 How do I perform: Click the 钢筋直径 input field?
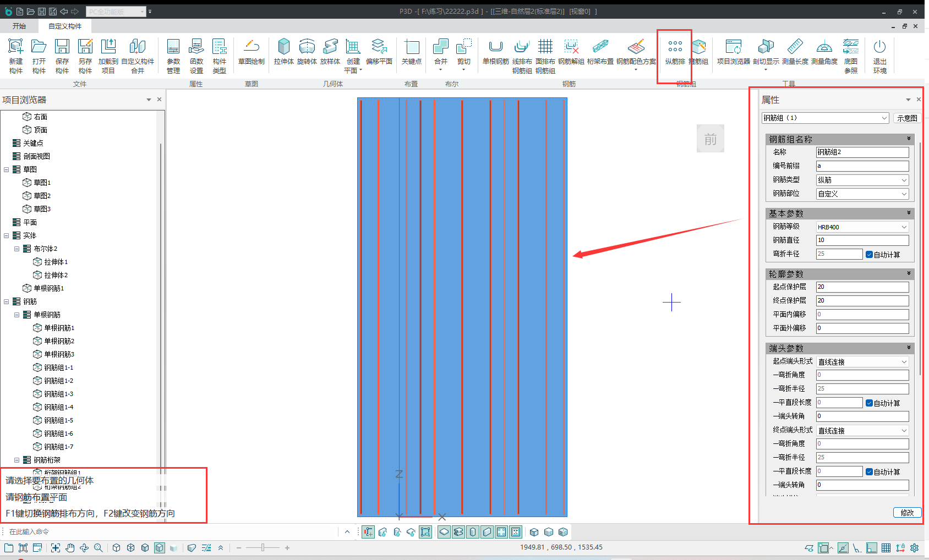tap(861, 240)
